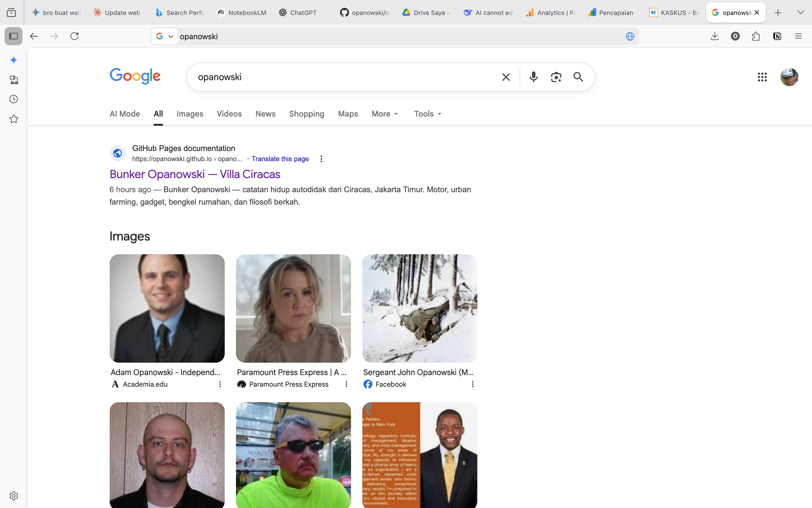Open the synced devices sidebar icon
The image size is (812, 508).
click(x=14, y=80)
